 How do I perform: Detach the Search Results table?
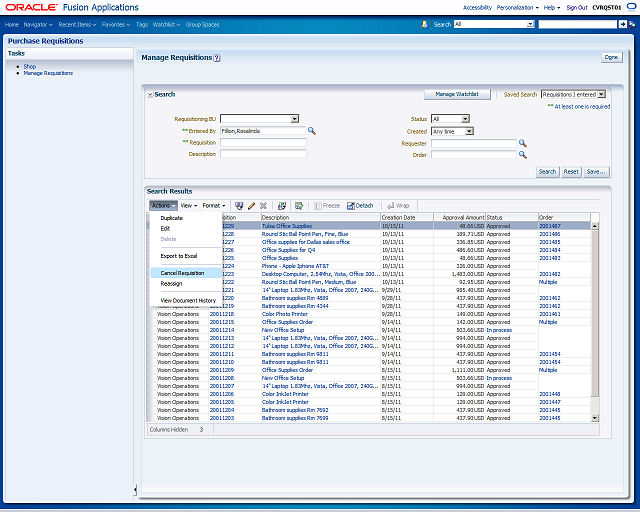click(x=360, y=206)
